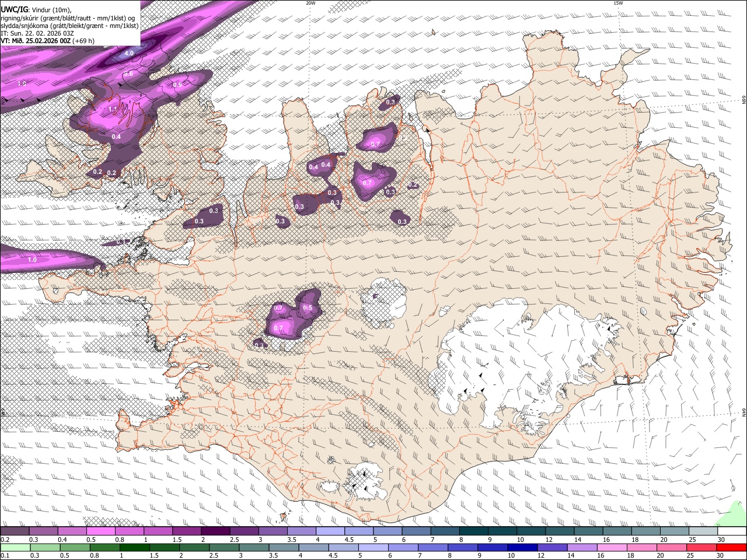This screenshot has width=747, height=560.
Task: Select the crimson 25–30 rain swatch
Action: coord(701,547)
